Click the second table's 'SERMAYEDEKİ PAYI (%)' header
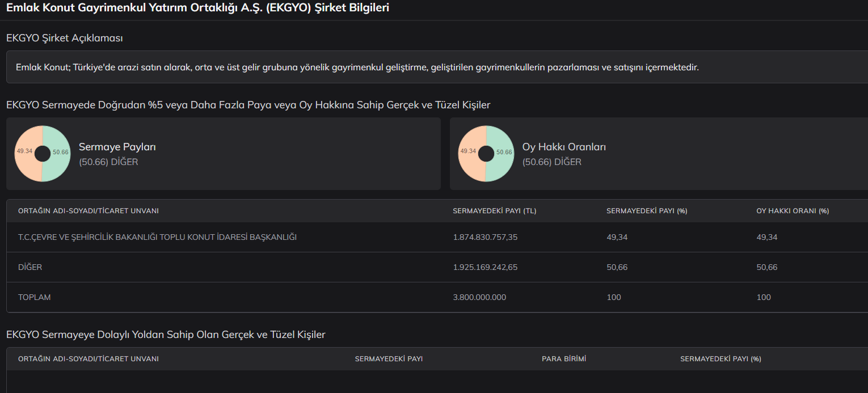Viewport: 868px width, 393px height. [720, 359]
